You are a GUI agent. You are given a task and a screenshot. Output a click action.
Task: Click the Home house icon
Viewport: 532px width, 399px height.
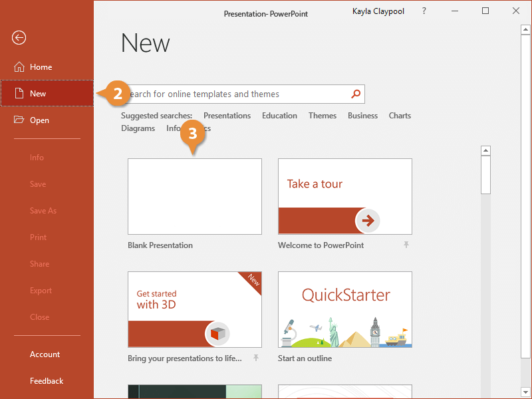19,67
